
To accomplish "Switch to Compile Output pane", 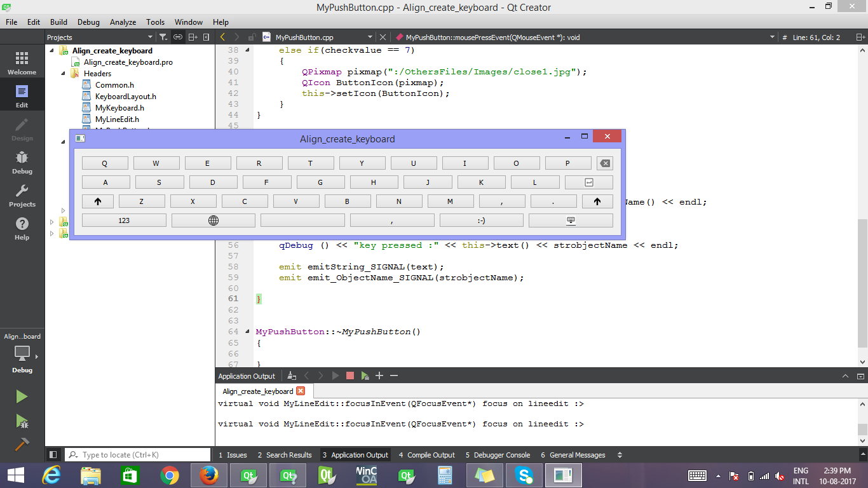I will 427,455.
